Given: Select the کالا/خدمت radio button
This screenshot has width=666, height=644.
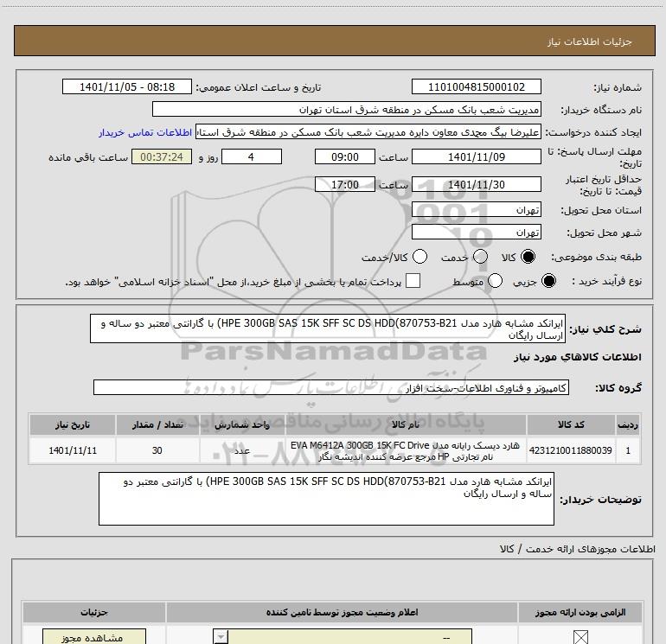Looking at the screenshot, I should coord(420,257).
